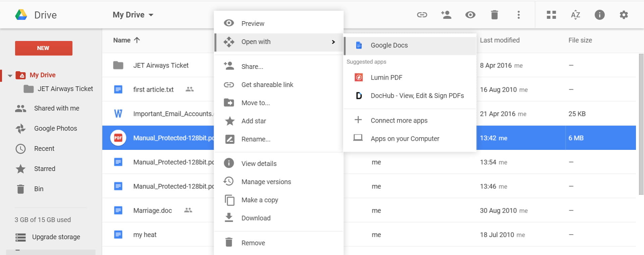The width and height of the screenshot is (644, 255).
Task: Select JET Airways Ticket folder in sidebar tree
Action: click(x=65, y=89)
